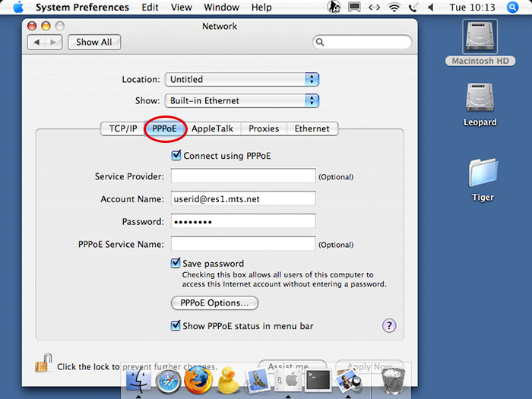
Task: Switch to the Ethernet tab
Action: tap(312, 128)
